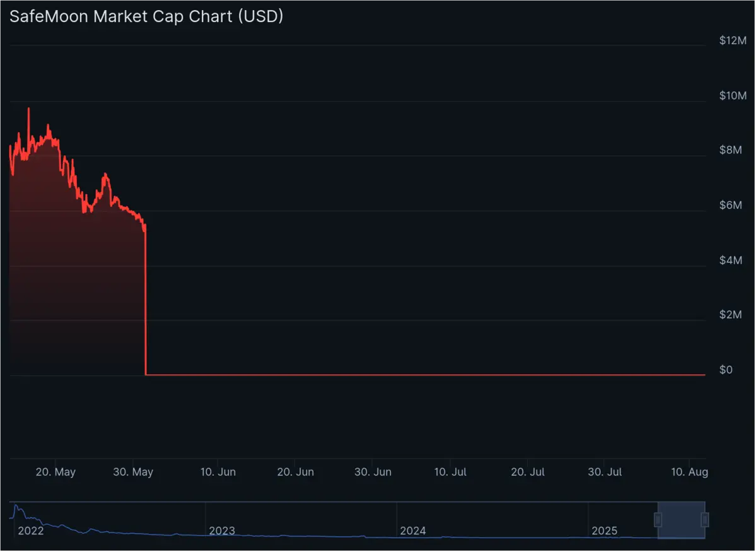Jump to 2024 in the navigator timeline
The height and width of the screenshot is (552, 756).
[x=413, y=531]
